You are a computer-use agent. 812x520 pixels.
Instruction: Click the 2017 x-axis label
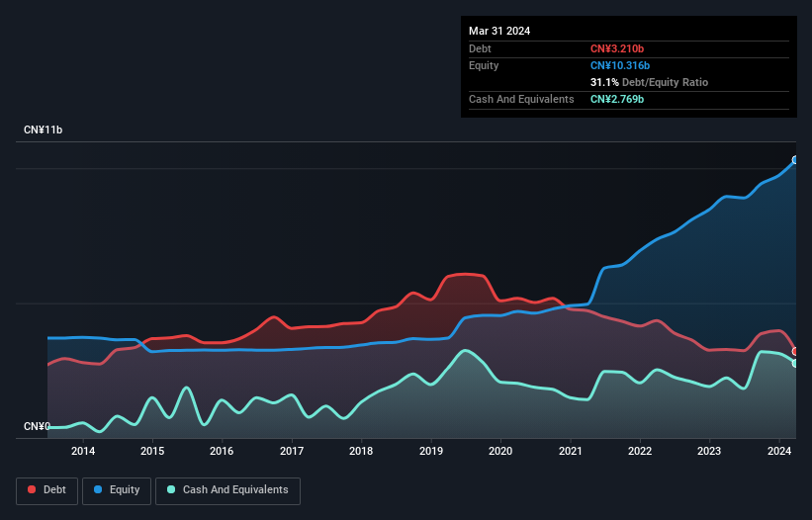point(292,451)
